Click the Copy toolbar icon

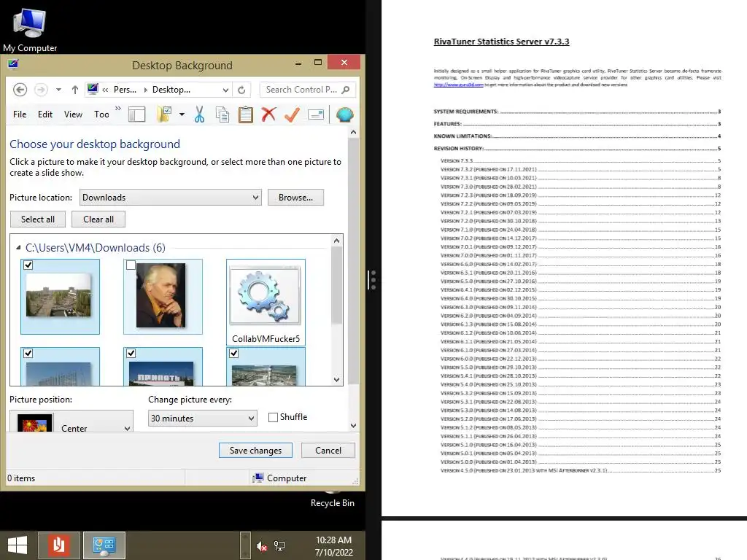coord(222,114)
